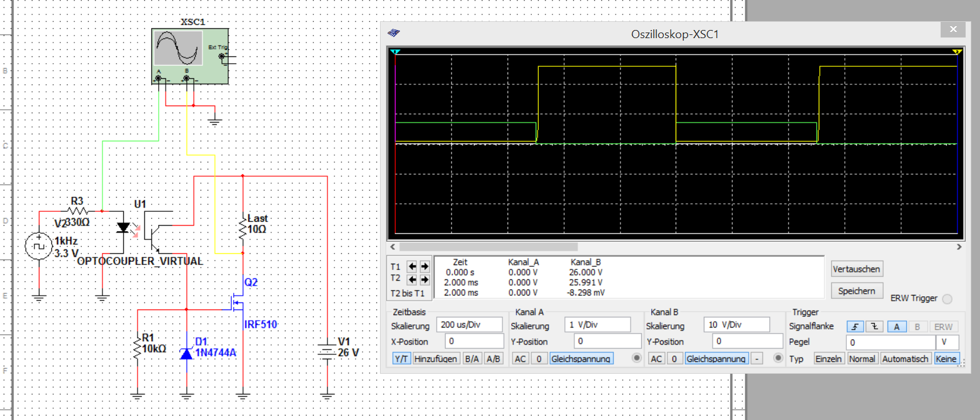Image resolution: width=980 pixels, height=420 pixels.
Task: Click the OPTOCOUPLER_VIRTUAL label
Action: (141, 261)
